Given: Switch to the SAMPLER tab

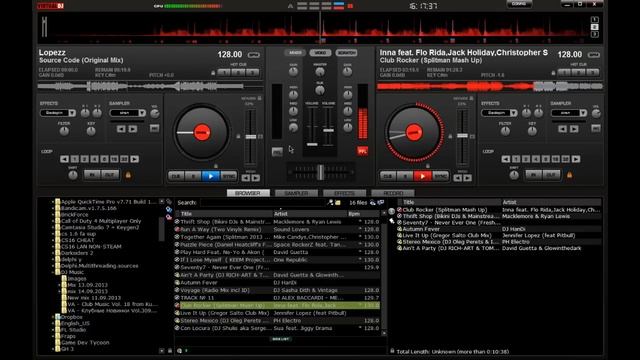Looking at the screenshot, I should click(296, 193).
